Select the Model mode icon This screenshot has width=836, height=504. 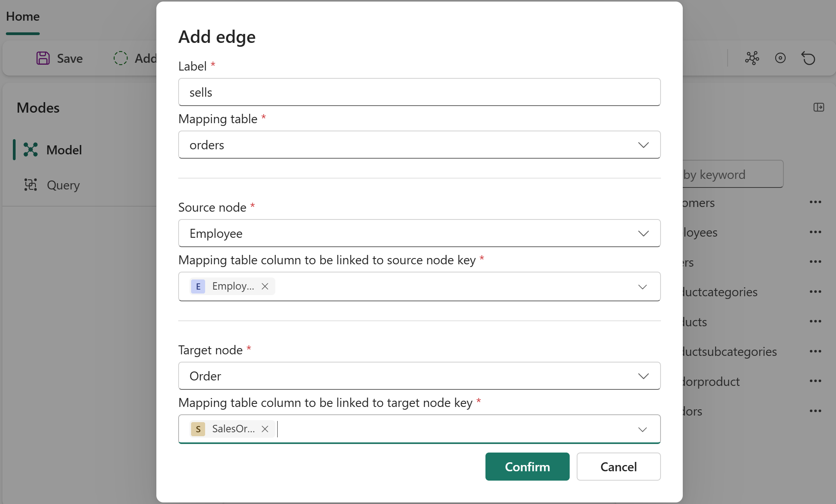pos(30,150)
